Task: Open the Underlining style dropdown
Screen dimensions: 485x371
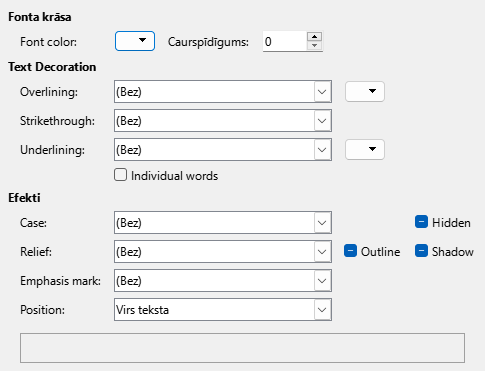Action: 223,149
